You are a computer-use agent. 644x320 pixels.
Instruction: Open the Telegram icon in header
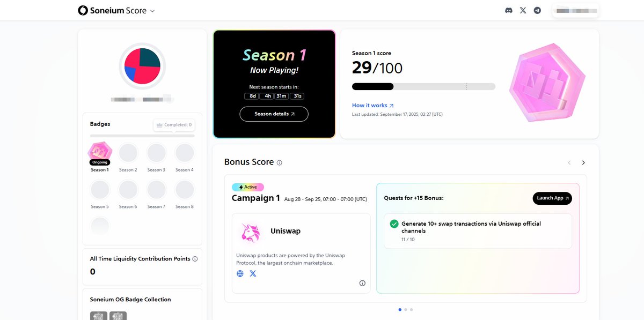(x=537, y=10)
